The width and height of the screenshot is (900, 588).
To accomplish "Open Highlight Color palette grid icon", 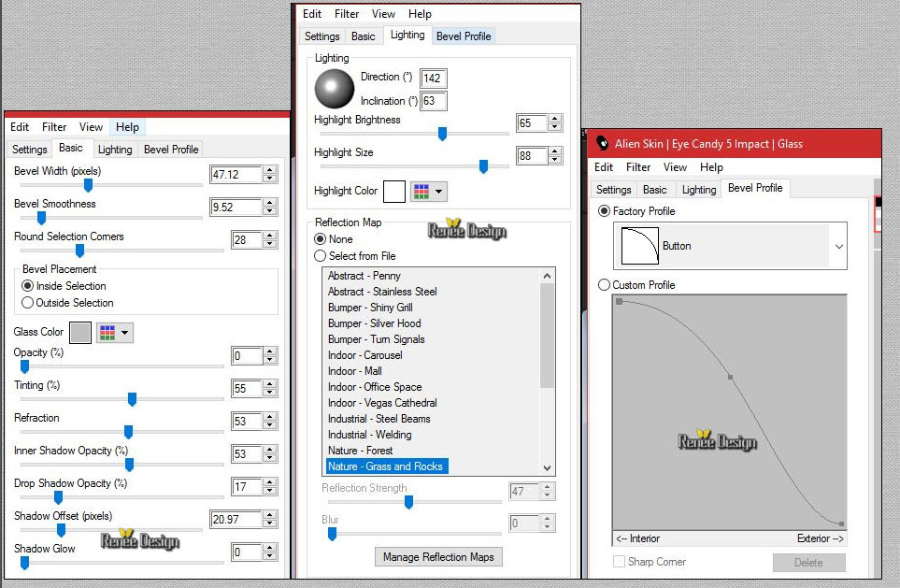I will click(421, 192).
